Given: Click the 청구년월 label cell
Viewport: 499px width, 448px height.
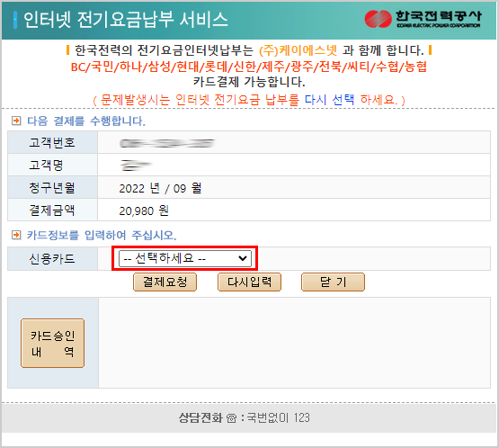Looking at the screenshot, I should coord(52,187).
